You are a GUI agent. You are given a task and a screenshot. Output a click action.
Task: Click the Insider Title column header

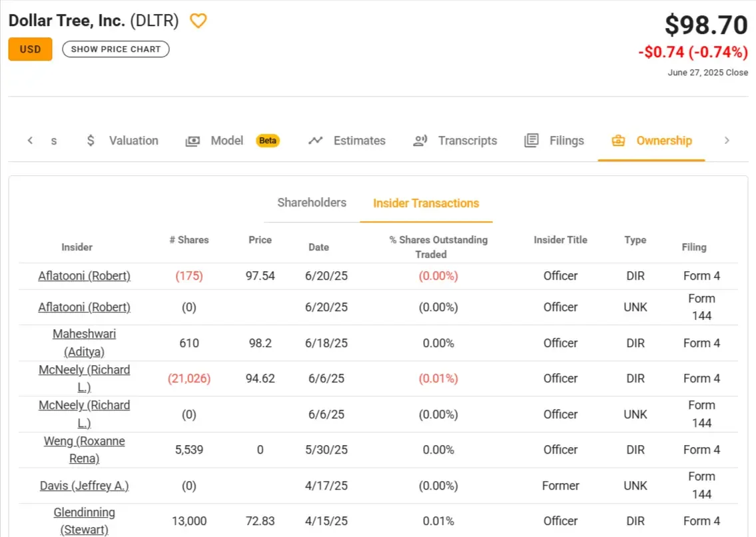(x=560, y=240)
